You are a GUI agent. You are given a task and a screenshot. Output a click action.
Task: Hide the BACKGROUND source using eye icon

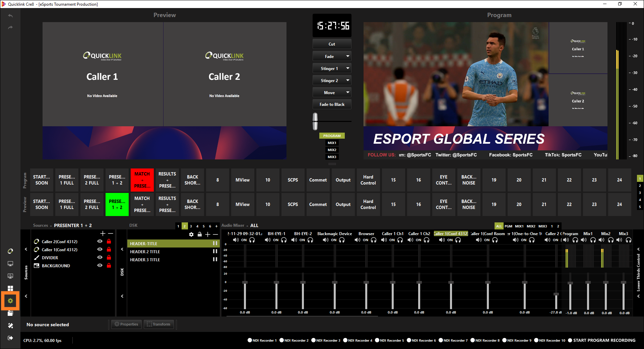(100, 266)
